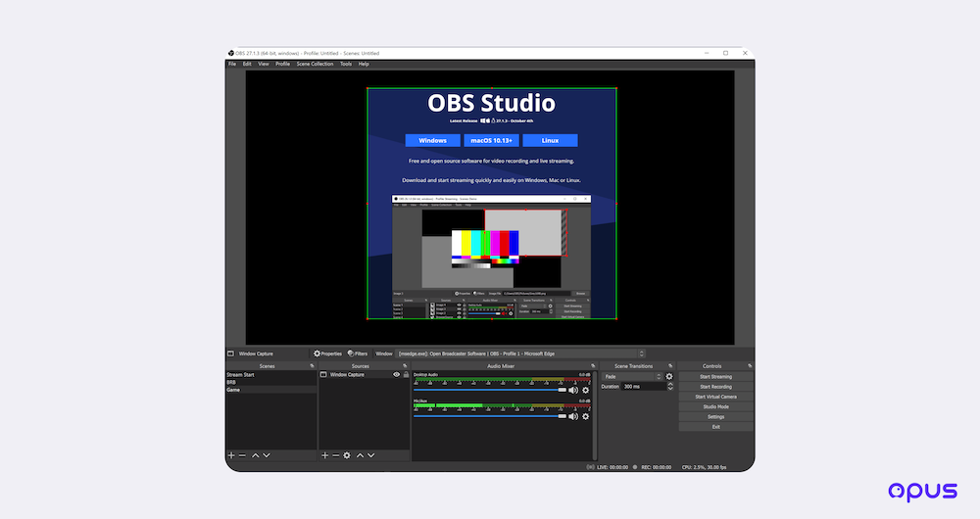This screenshot has width=980, height=519.
Task: Click the Desktop Audio volume slider
Action: click(490, 390)
